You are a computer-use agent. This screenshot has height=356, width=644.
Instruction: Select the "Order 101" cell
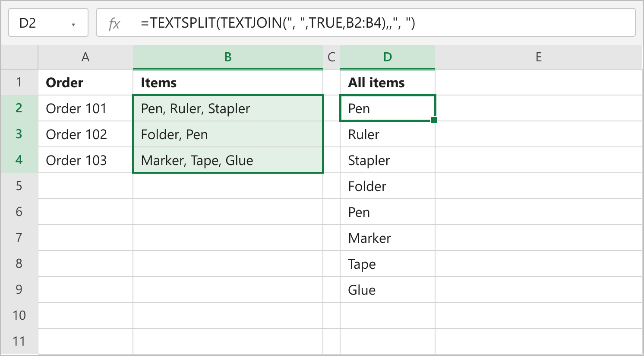85,108
